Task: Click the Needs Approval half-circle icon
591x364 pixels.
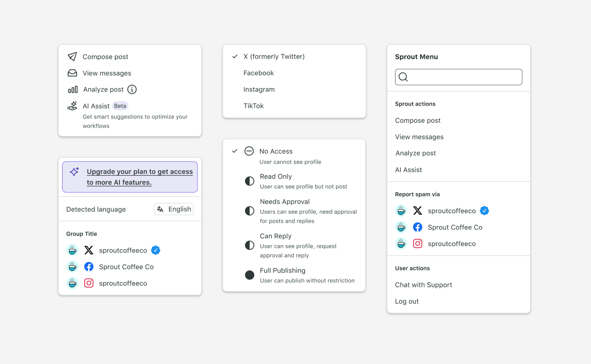Action: coord(249,211)
